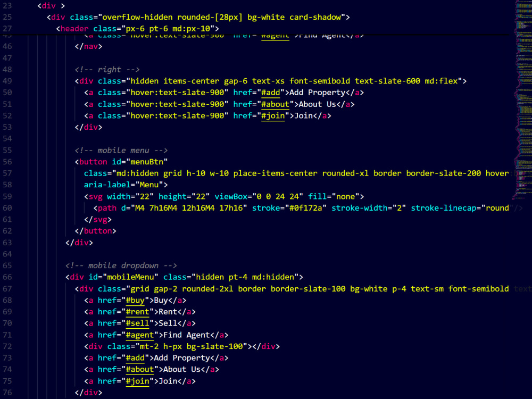Image resolution: width=532 pixels, height=399 pixels.
Task: Click the closing </button> tag
Action: pyautogui.click(x=95, y=231)
